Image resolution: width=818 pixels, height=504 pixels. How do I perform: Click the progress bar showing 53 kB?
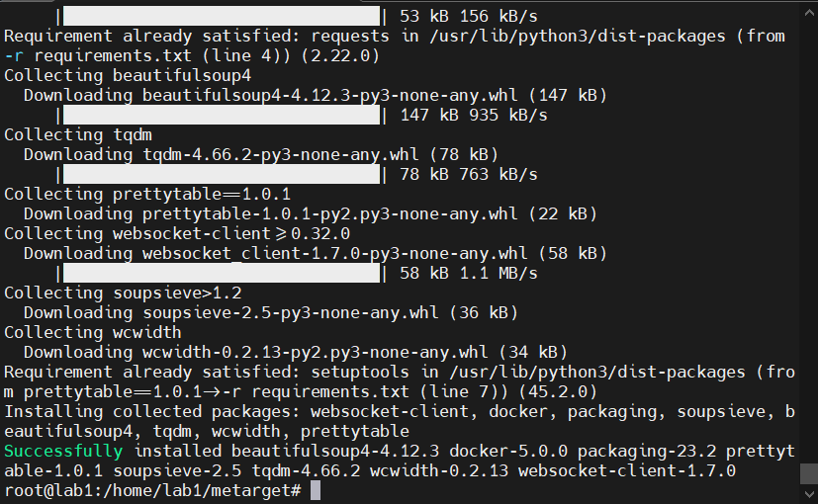point(223,16)
